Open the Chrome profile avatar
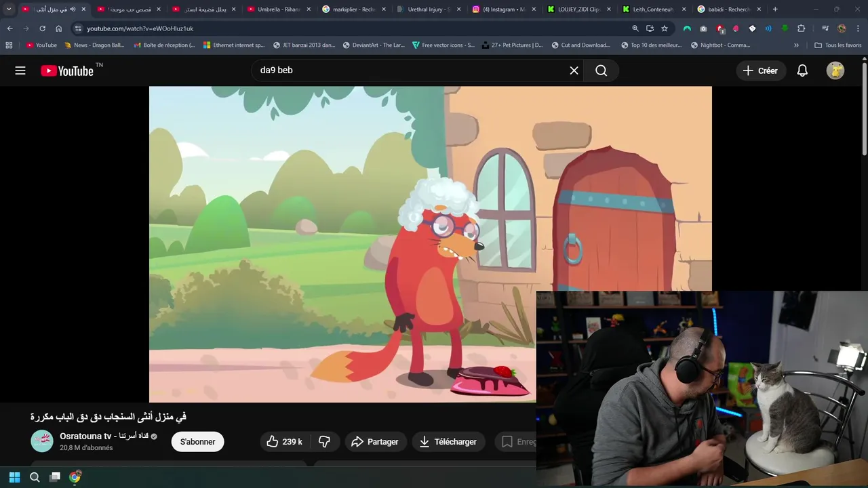Viewport: 868px width, 488px height. (842, 28)
